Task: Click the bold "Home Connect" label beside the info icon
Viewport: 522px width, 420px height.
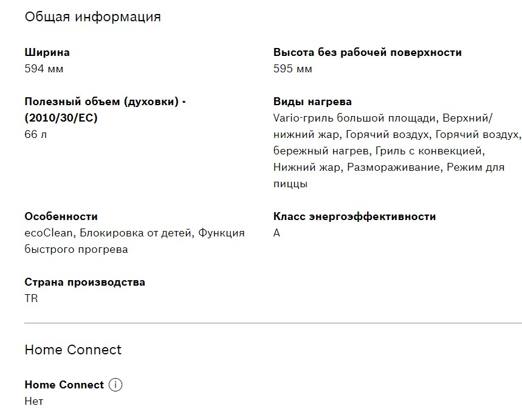Action: point(64,385)
